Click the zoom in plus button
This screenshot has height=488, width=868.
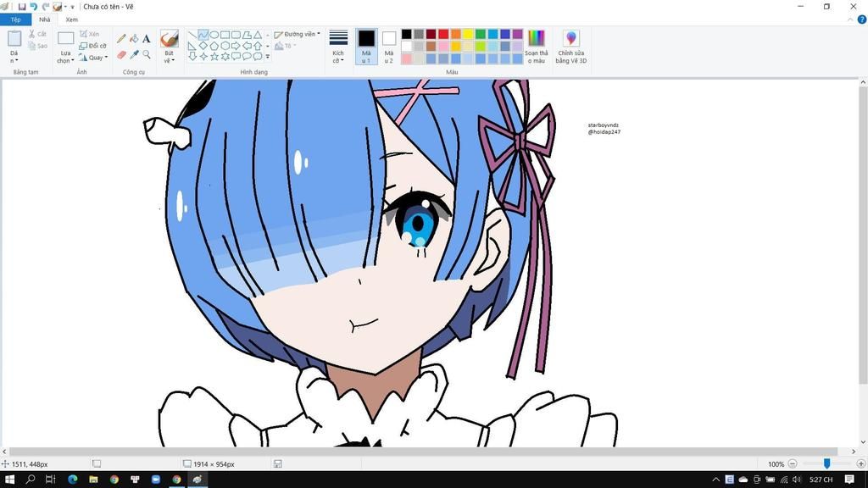861,463
